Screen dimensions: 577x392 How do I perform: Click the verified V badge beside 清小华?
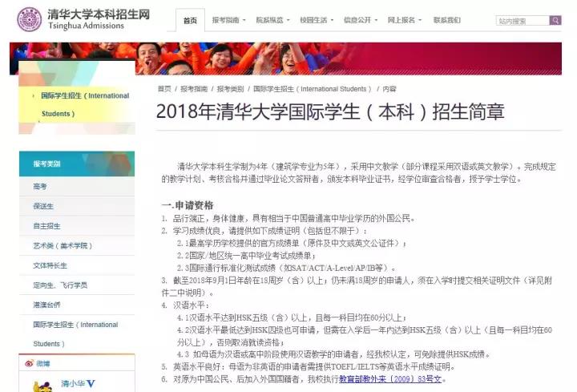[91, 384]
